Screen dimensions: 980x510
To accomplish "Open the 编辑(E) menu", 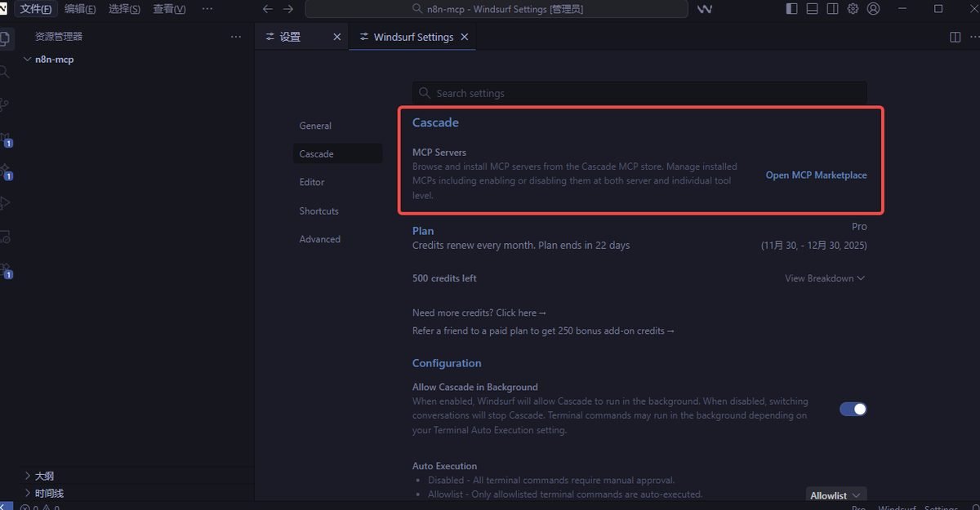I will 80,9.
